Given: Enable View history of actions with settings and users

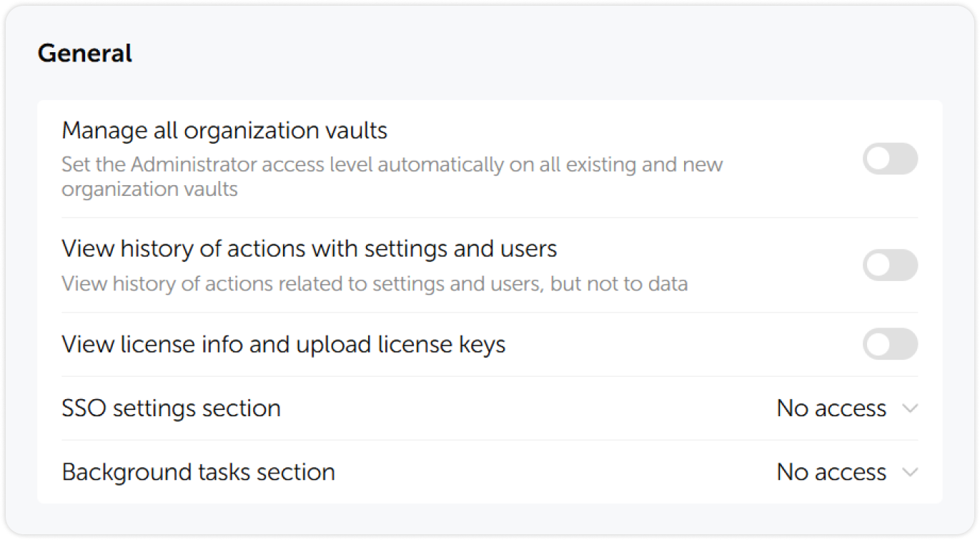Looking at the screenshot, I should click(890, 265).
